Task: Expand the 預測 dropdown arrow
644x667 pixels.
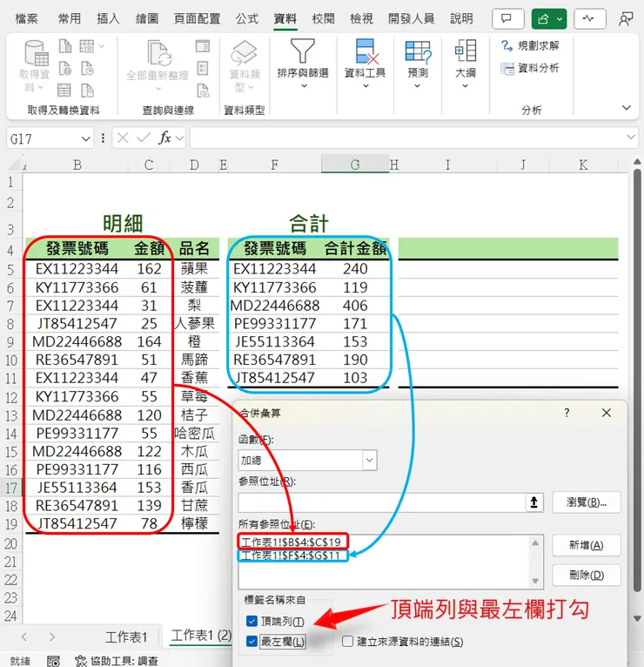Action: 418,86
